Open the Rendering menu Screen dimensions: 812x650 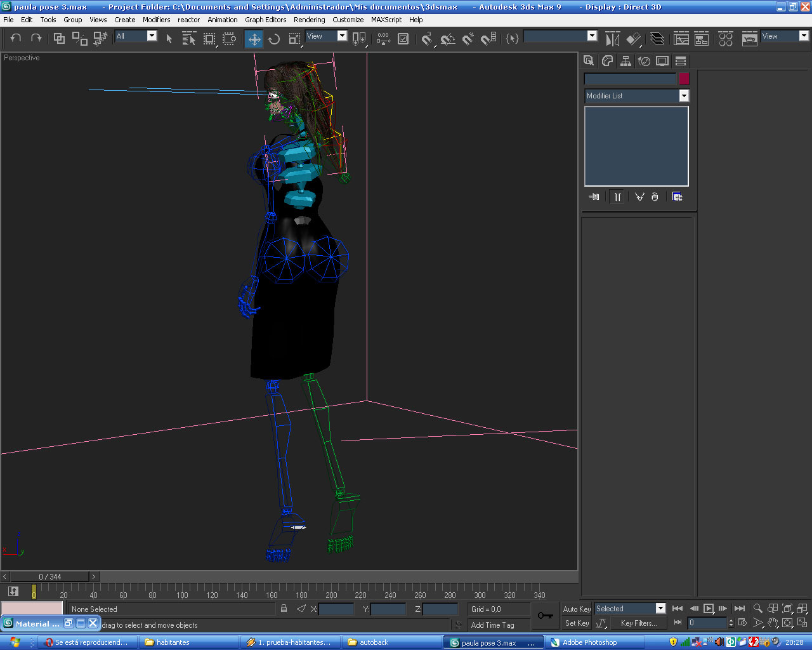(x=309, y=20)
